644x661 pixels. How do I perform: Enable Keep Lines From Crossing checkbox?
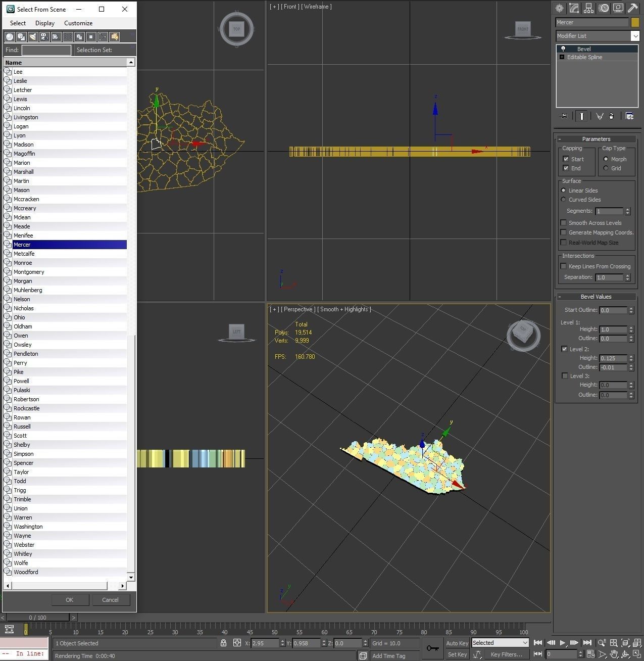point(564,266)
